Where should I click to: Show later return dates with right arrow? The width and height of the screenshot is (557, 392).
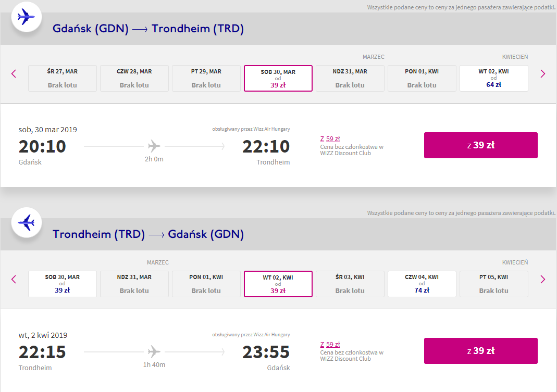(x=542, y=280)
